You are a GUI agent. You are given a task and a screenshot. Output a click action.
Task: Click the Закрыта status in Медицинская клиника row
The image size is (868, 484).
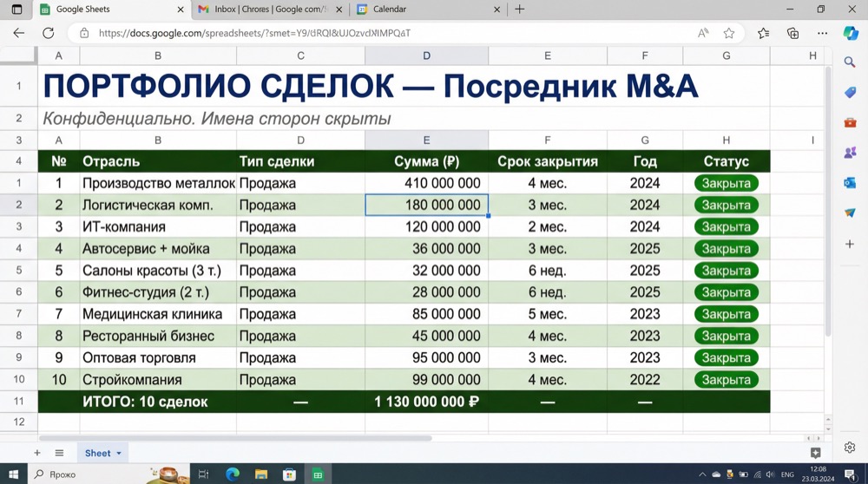(727, 314)
